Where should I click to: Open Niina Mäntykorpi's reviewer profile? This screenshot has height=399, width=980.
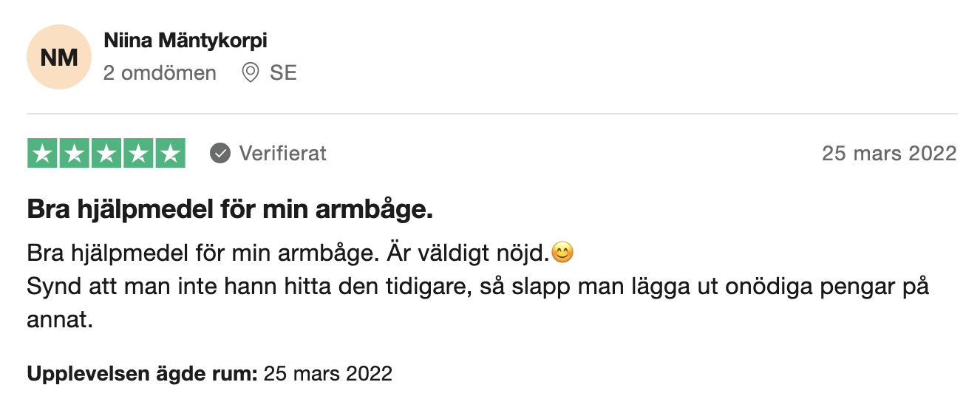185,41
